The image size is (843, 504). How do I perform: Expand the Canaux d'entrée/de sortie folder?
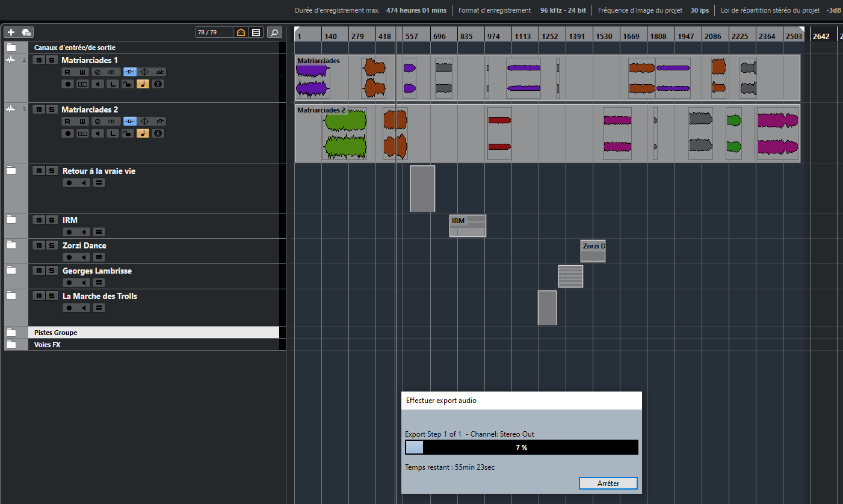tap(11, 48)
